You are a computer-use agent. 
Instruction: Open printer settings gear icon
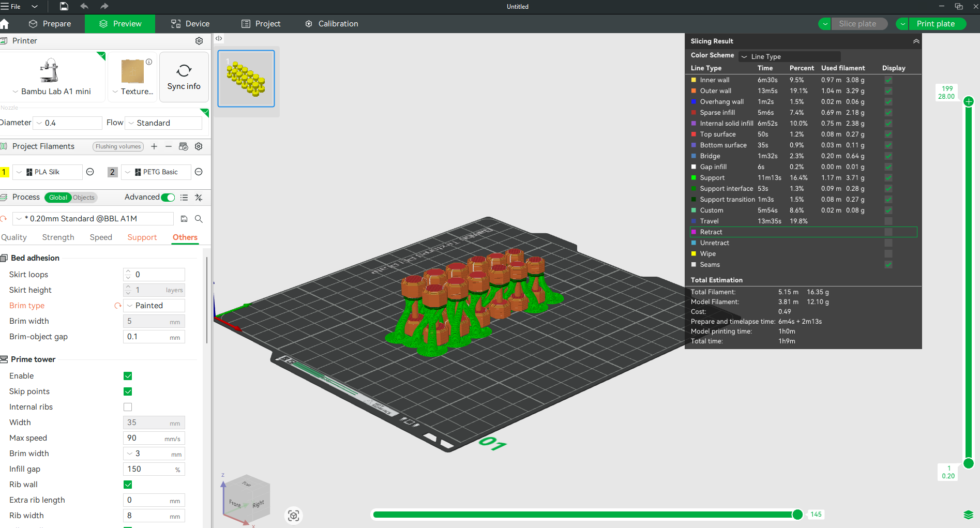[x=199, y=41]
